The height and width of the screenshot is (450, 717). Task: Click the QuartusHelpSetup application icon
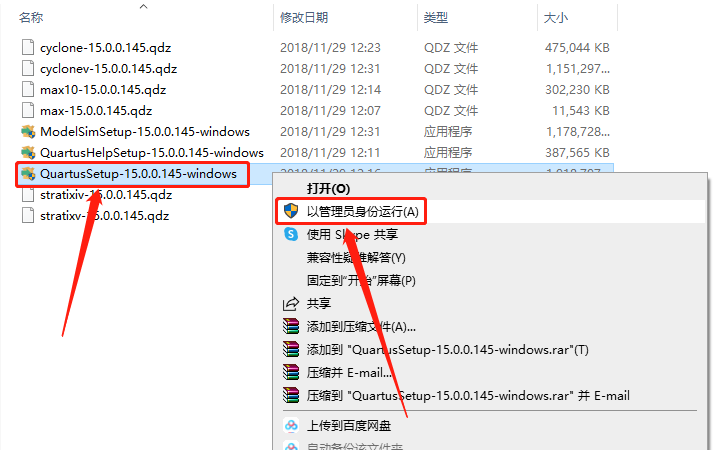[28, 153]
